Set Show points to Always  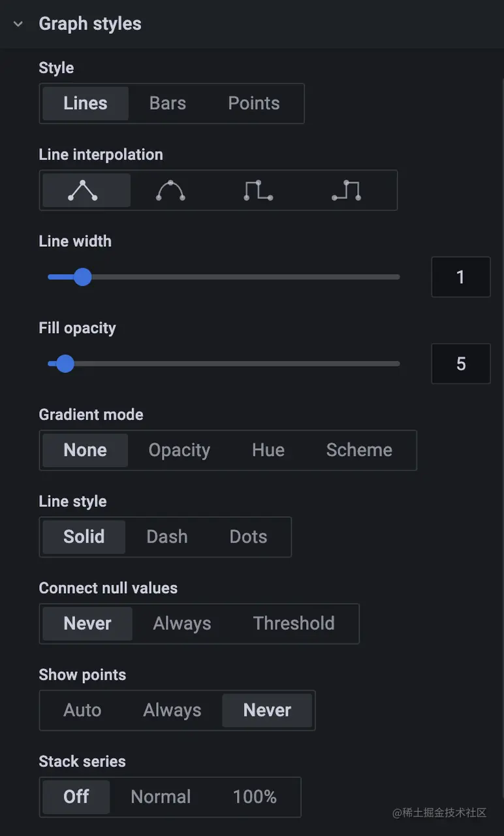[171, 710]
